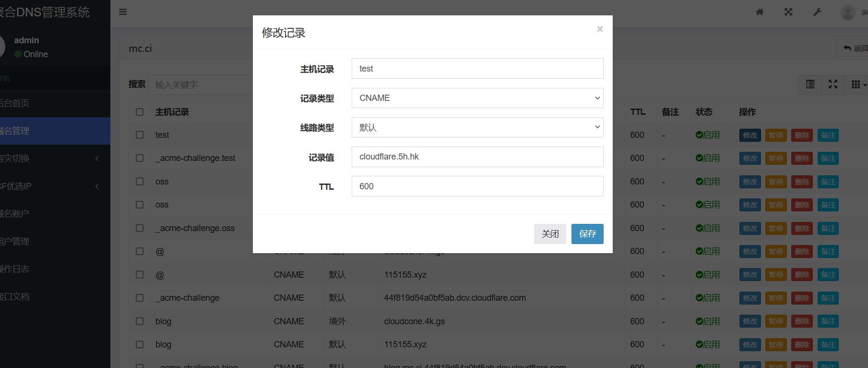Click 暂停 in the blog 境外 row
868x368 pixels.
tap(776, 321)
